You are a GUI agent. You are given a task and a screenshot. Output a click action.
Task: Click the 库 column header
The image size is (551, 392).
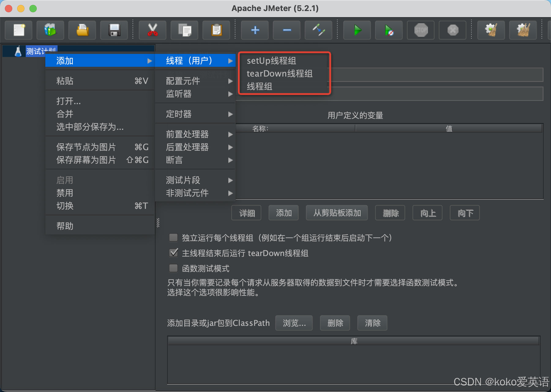pos(354,341)
